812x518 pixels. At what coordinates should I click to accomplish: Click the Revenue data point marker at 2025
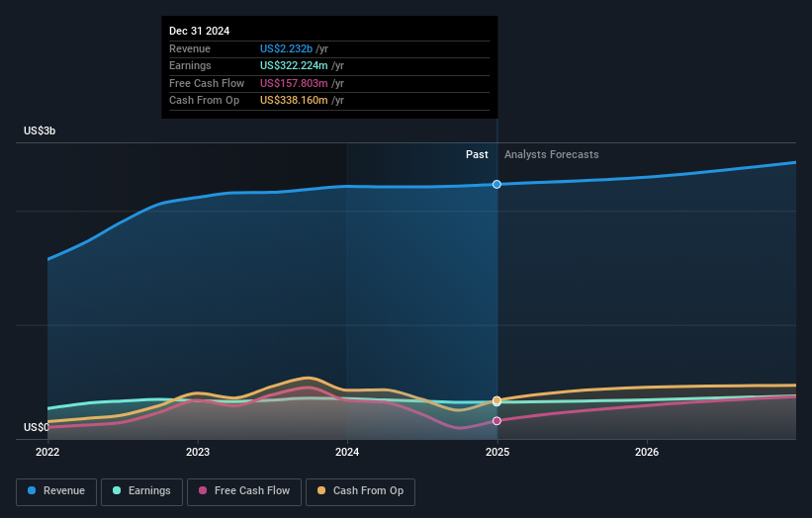click(496, 184)
